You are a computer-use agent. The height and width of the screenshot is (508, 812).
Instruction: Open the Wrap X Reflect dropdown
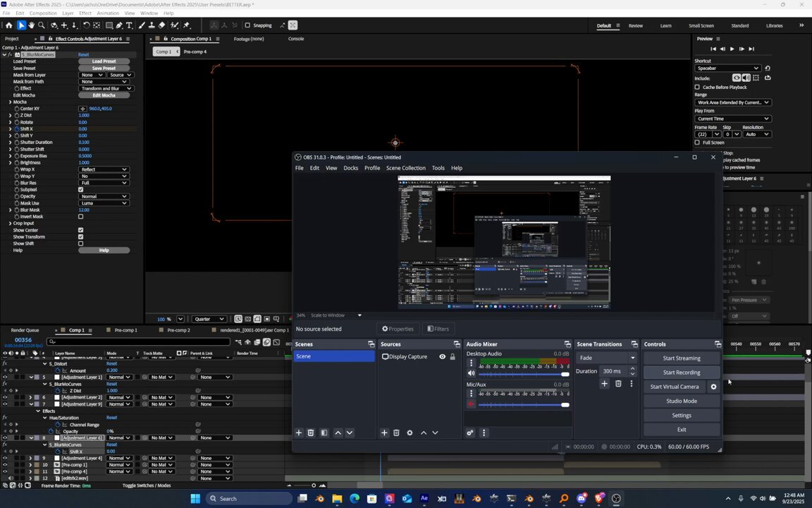[104, 169]
